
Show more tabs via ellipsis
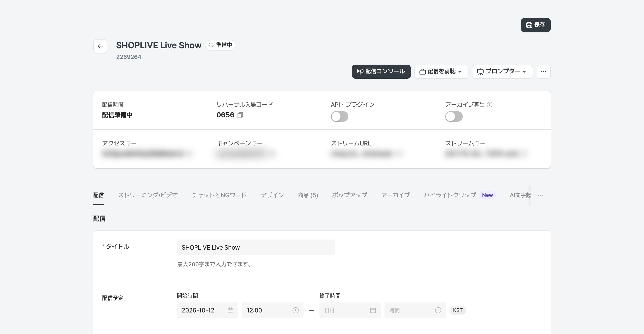point(540,195)
